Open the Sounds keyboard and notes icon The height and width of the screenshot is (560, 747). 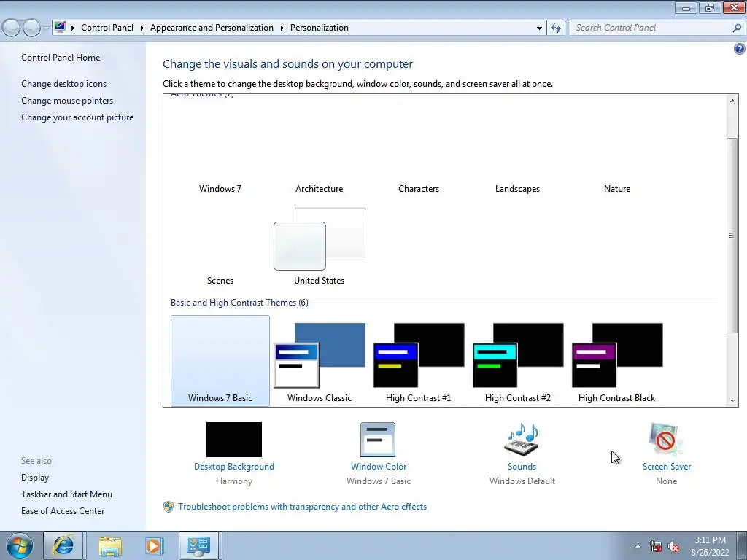tap(522, 440)
